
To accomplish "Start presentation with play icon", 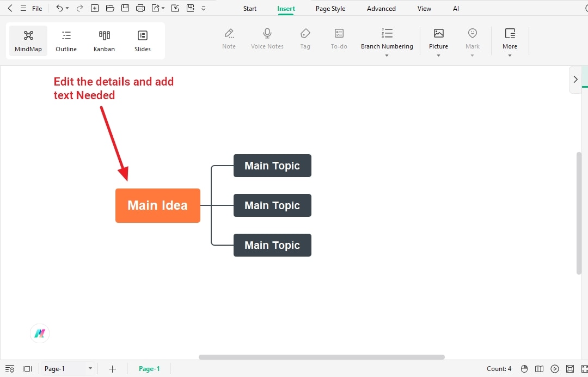I will pos(555,369).
